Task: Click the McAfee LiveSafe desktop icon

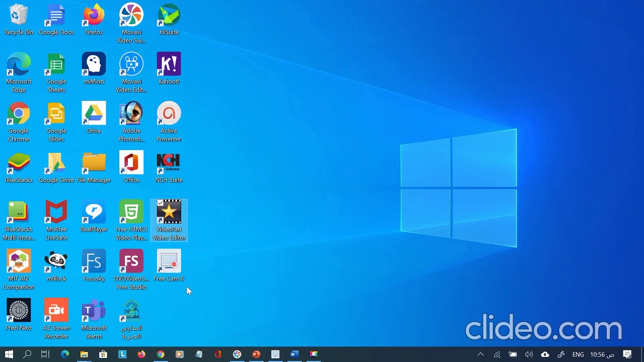Action: (56, 220)
